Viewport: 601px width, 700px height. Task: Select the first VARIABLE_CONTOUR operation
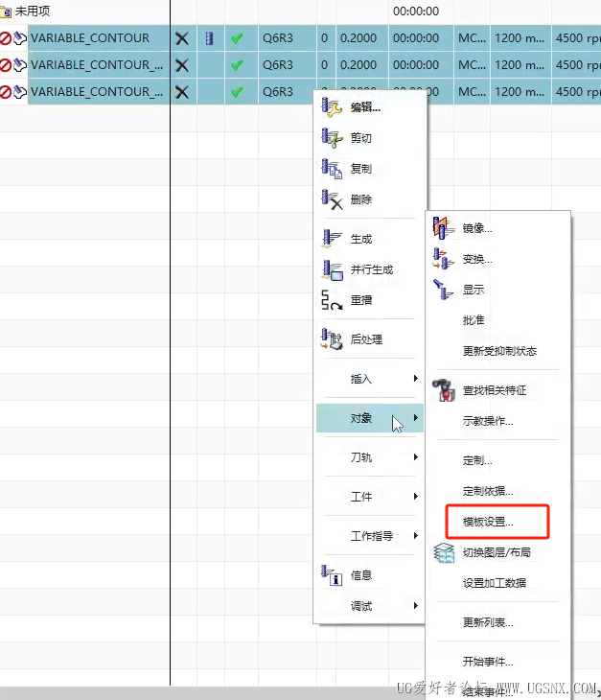pyautogui.click(x=90, y=38)
